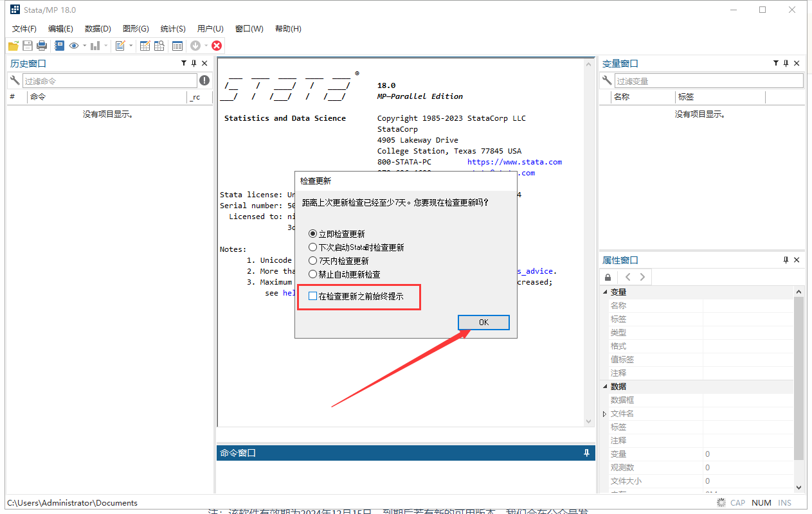
Task: Click inside the 过滤命令 filter input field
Action: pyautogui.click(x=109, y=80)
